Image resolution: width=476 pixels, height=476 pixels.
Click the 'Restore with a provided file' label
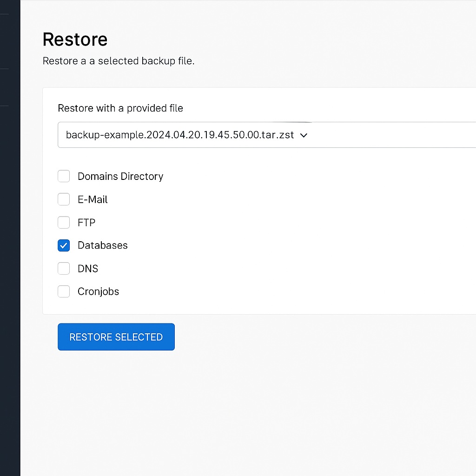(120, 108)
